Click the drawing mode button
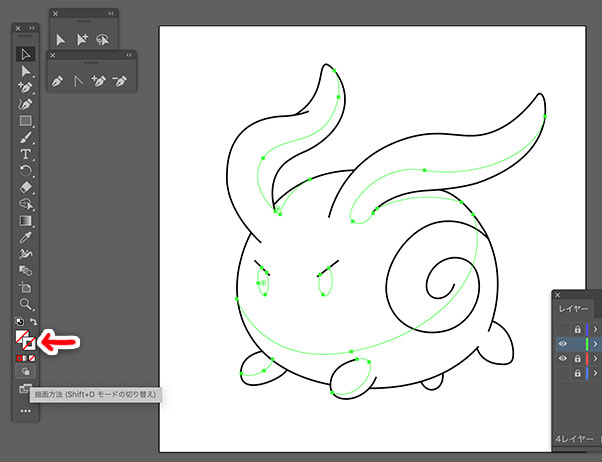 coord(25,372)
